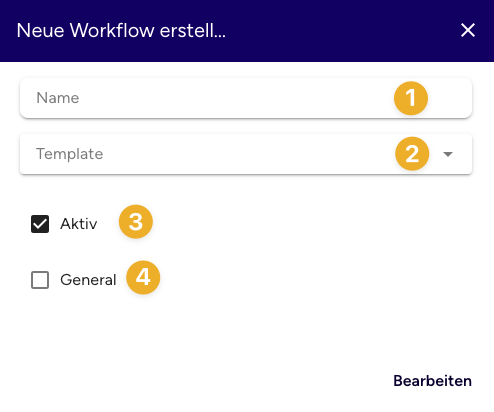This screenshot has height=412, width=494.
Task: Click the Template placeholder text
Action: 70,154
